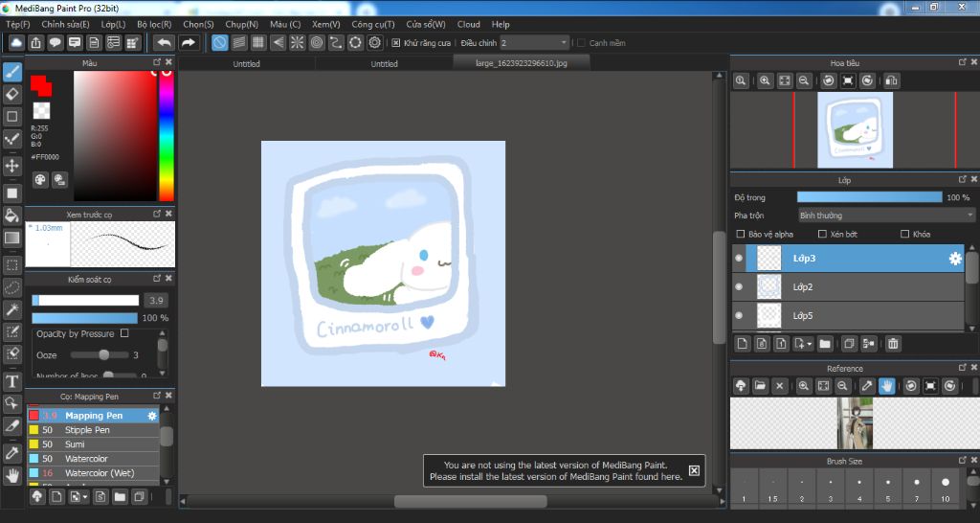This screenshot has width=980, height=523.
Task: Adjust the Ooze slider
Action: pyautogui.click(x=103, y=354)
